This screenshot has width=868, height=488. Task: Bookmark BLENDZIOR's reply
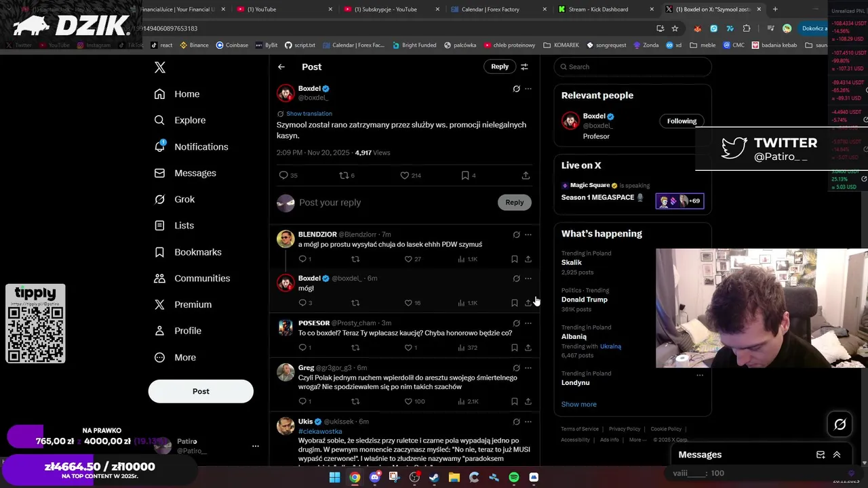pyautogui.click(x=515, y=259)
